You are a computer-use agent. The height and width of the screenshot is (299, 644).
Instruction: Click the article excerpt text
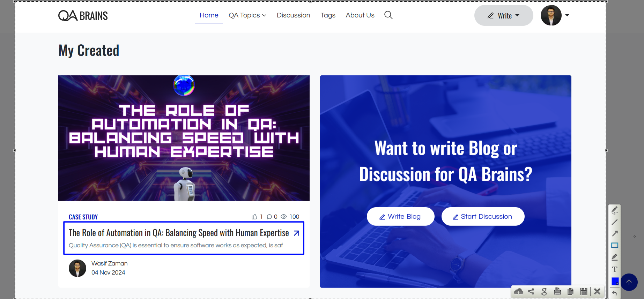click(x=176, y=245)
